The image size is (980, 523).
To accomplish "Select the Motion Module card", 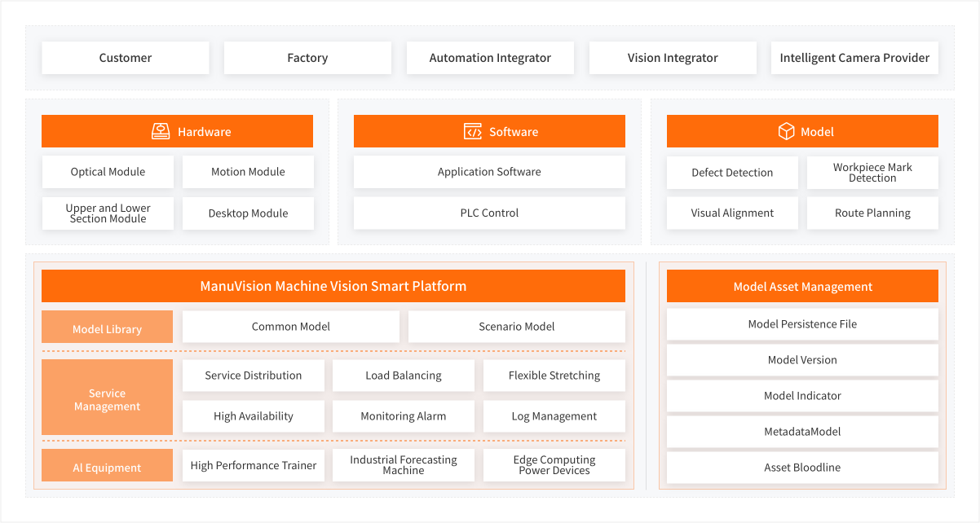I will coord(248,172).
